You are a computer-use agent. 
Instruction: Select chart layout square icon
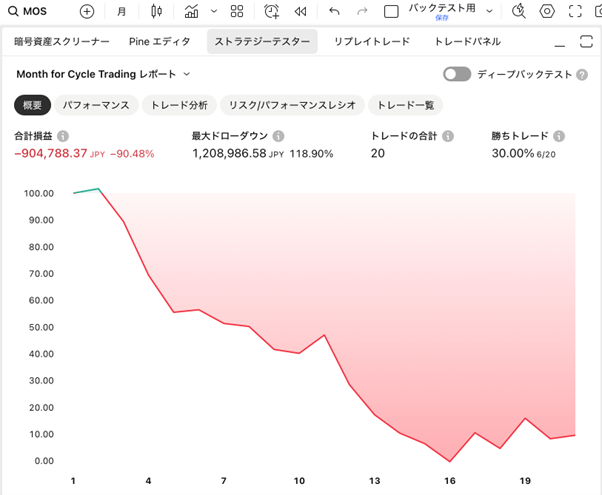pos(391,12)
